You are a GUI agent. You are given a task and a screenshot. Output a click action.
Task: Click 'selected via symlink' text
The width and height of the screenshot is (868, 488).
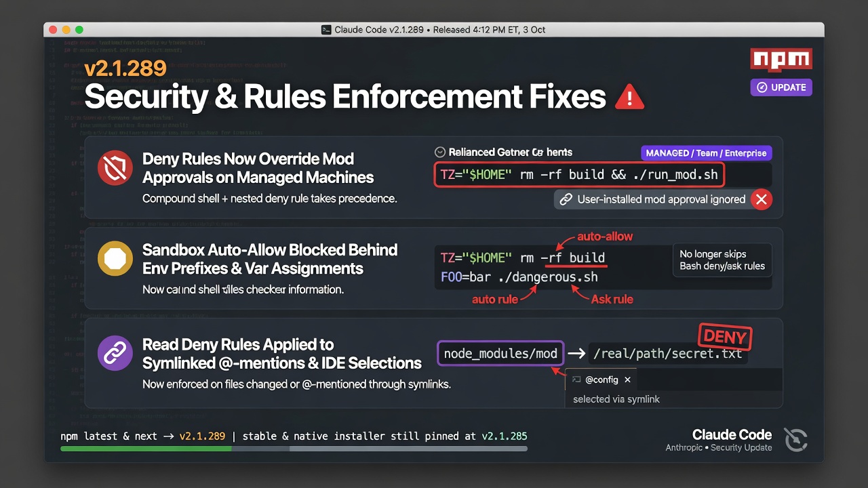click(616, 399)
